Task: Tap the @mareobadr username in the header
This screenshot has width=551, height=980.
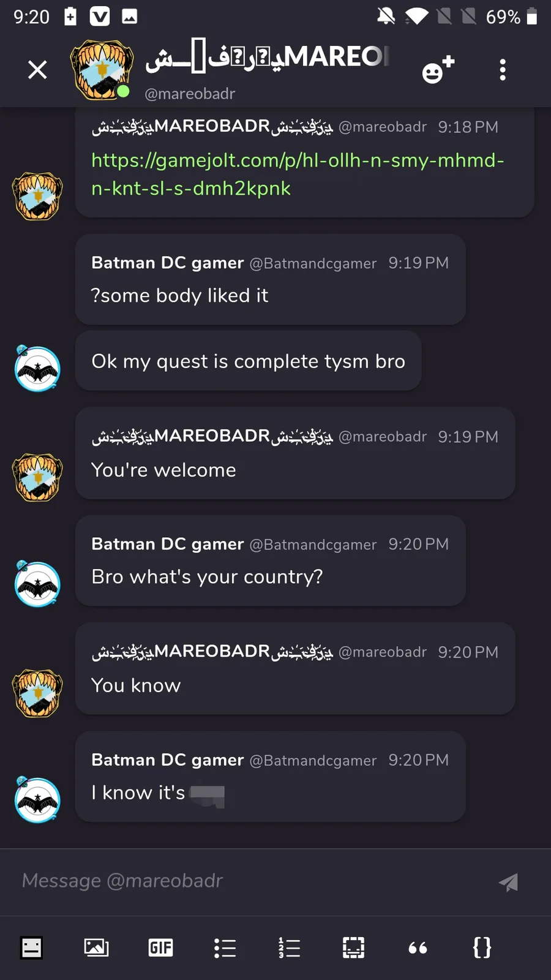Action: click(190, 94)
